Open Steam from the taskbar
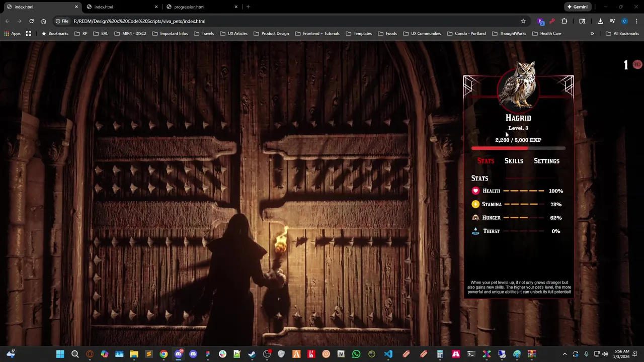The image size is (644, 362). (252, 354)
